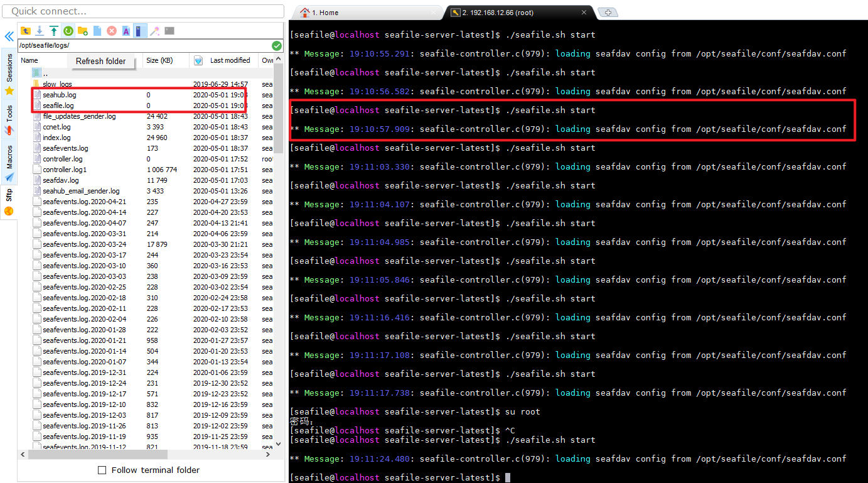The image size is (868, 483).
Task: Select the seahub_email_sender.log file
Action: click(x=81, y=191)
